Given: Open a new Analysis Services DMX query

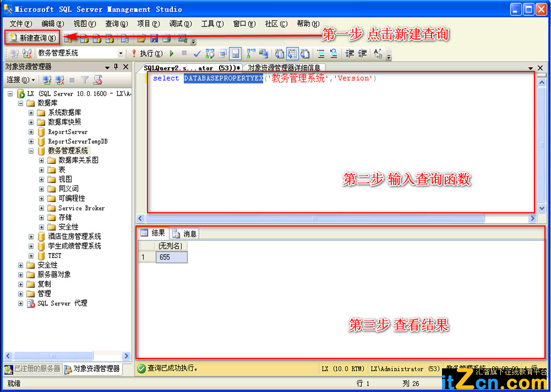Looking at the screenshot, I should (97, 38).
